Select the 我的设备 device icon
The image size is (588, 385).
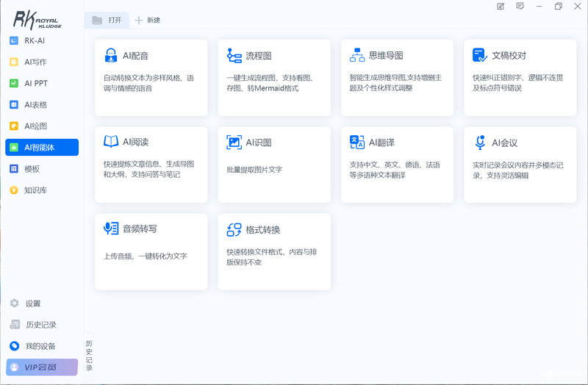(x=15, y=345)
